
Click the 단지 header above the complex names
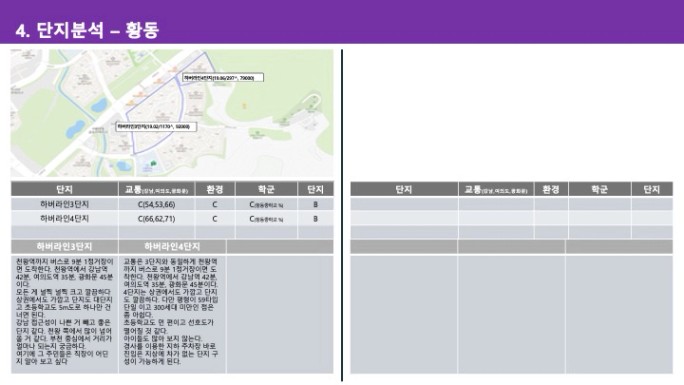point(65,189)
